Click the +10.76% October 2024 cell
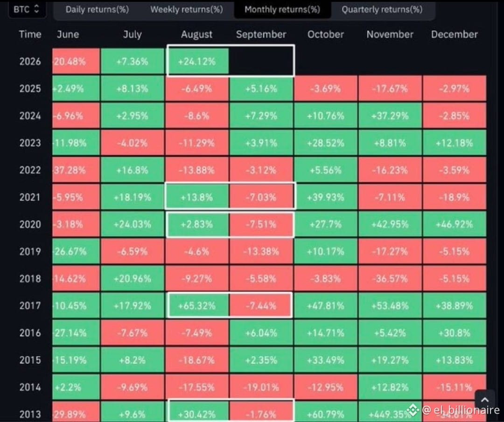The width and height of the screenshot is (504, 422). point(326,116)
